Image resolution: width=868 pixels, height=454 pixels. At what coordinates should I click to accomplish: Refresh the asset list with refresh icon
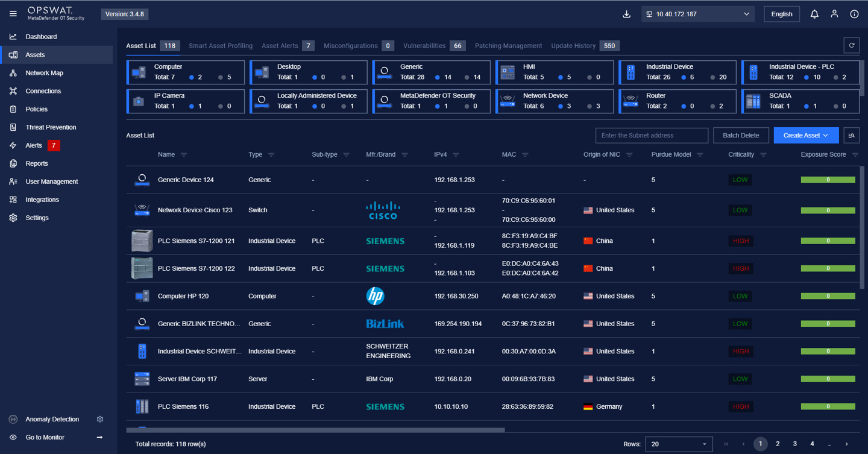851,45
